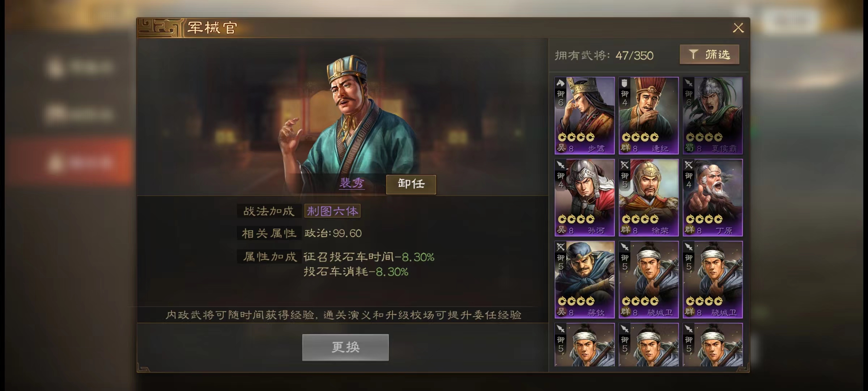Screen dimensions: 868x391
Task: Select the 徐荣 general card
Action: 648,198
